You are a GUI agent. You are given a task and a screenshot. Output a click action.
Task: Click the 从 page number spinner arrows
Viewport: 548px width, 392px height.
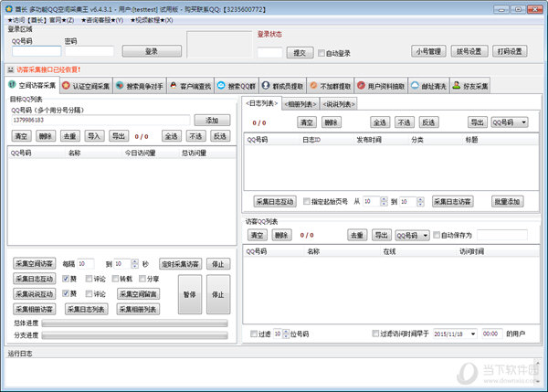(x=384, y=201)
